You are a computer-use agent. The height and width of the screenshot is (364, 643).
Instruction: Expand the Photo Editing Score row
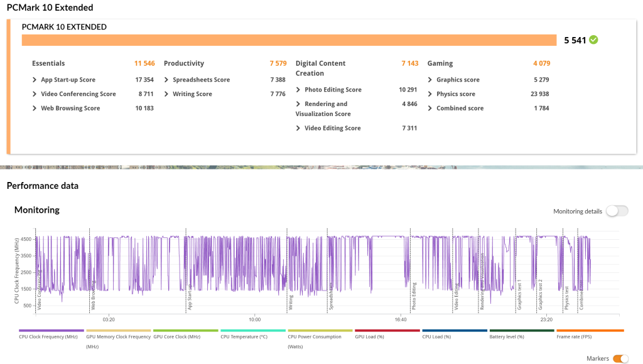pyautogui.click(x=298, y=90)
